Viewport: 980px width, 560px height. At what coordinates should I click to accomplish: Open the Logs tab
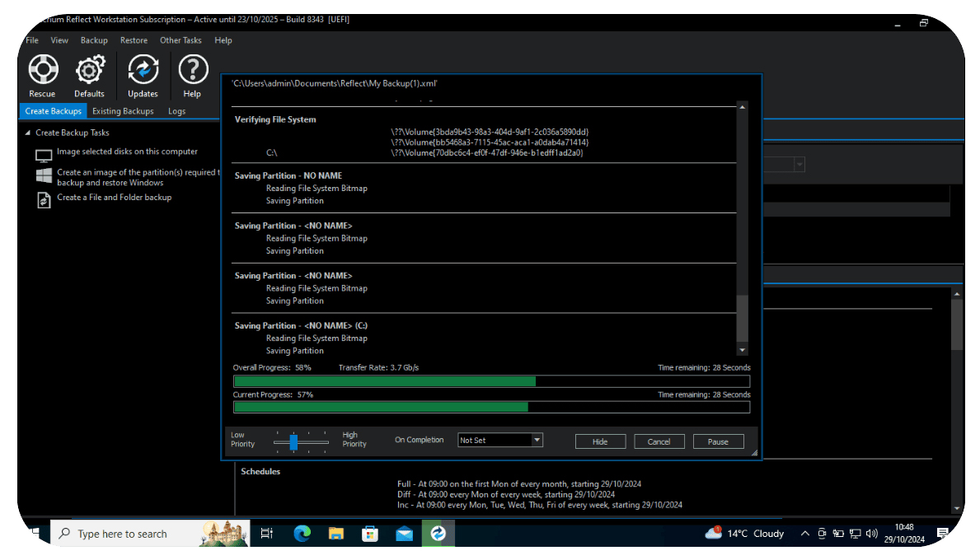click(176, 111)
